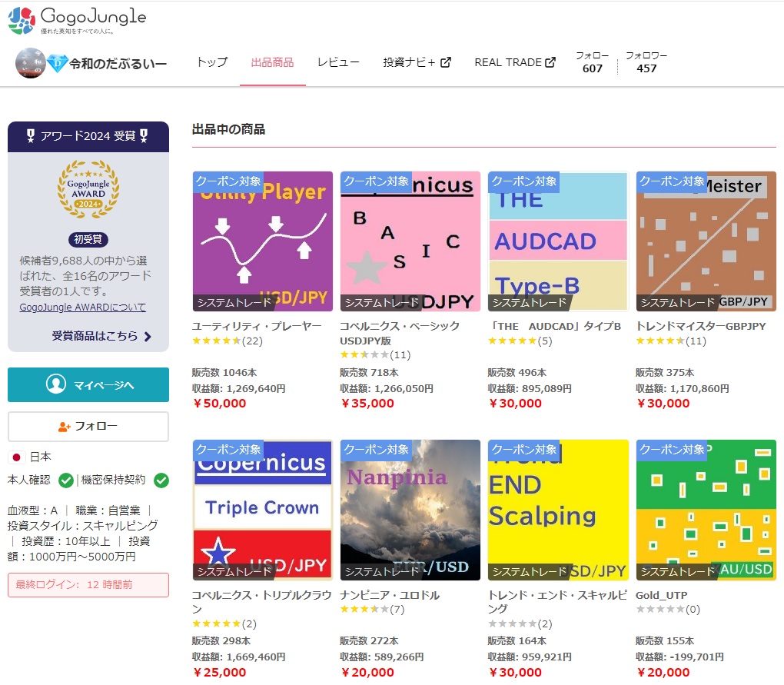Click the medal icon right of アワード2024 受賞
This screenshot has height=685, width=784.
(144, 136)
